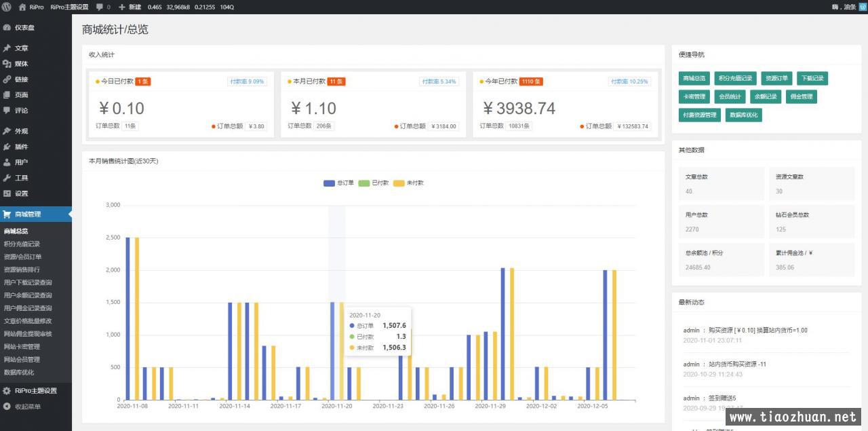
Task: Click the 文章 pushpin icon
Action: [x=7, y=48]
